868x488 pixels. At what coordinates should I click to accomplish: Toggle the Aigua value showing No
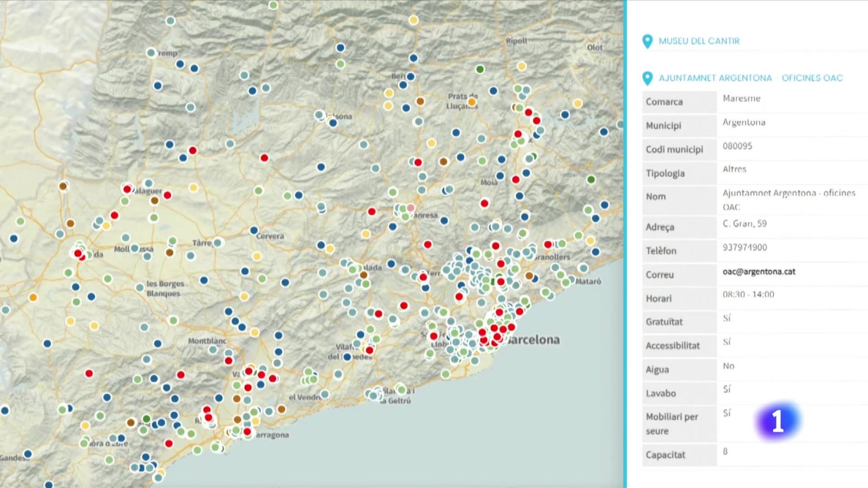(728, 366)
